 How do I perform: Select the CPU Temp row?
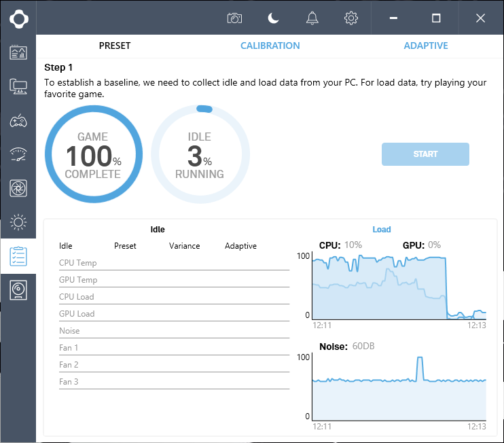click(x=174, y=263)
